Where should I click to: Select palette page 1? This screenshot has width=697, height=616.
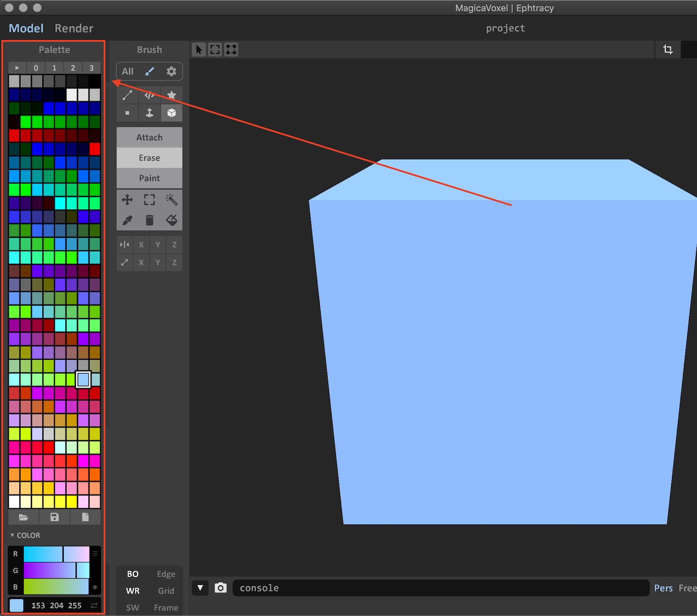point(54,68)
